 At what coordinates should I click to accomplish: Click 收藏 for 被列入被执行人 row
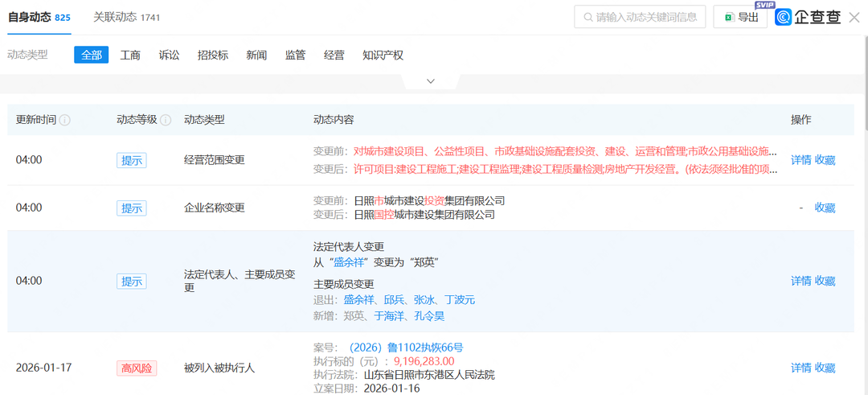click(825, 368)
